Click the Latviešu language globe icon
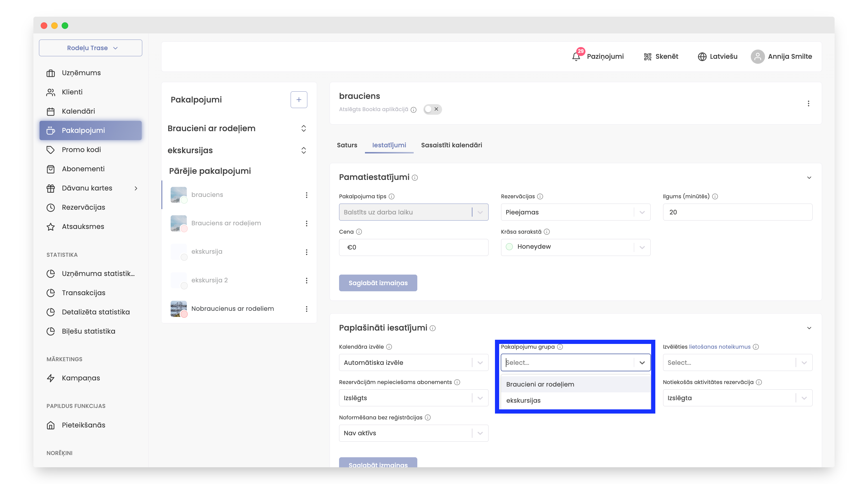Viewport: 868px width, 484px height. [x=702, y=56]
